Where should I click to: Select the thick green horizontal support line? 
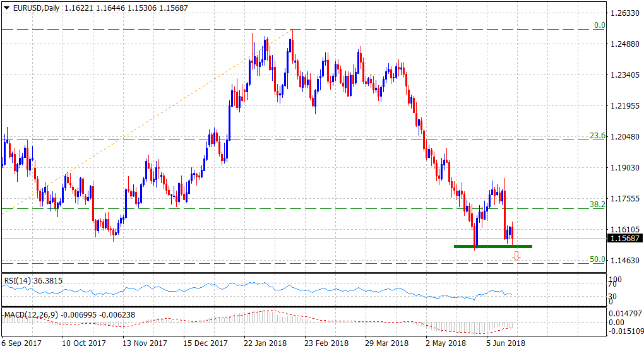pyautogui.click(x=492, y=246)
